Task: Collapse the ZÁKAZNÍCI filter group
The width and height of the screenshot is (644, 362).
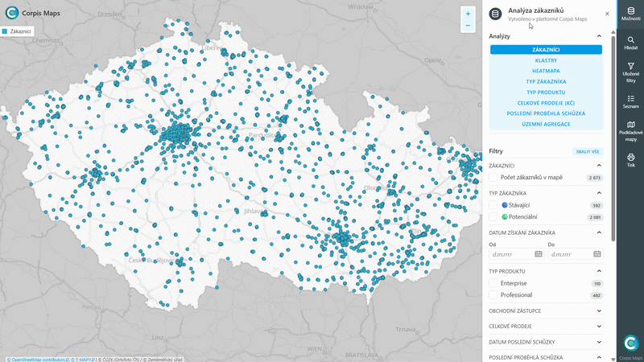Action: point(599,166)
